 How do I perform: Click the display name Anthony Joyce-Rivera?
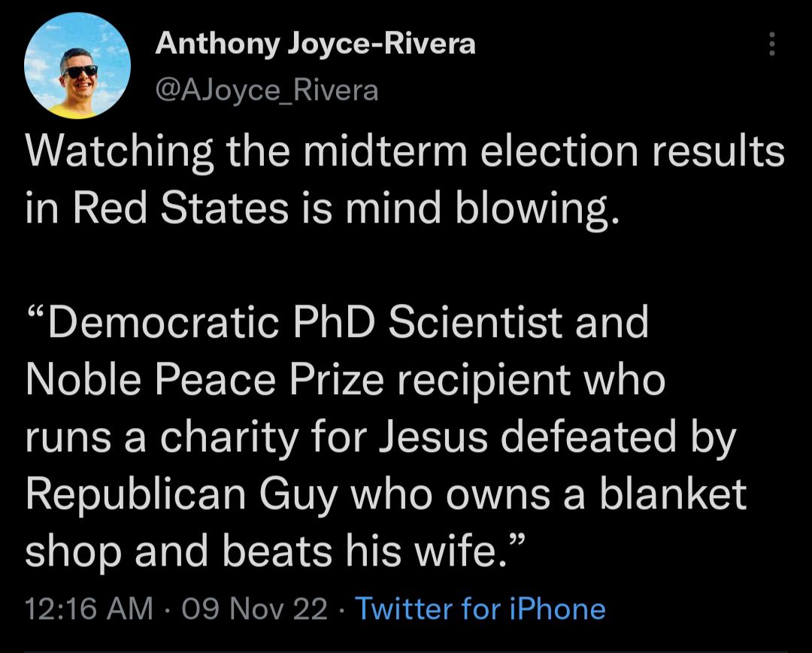click(316, 44)
